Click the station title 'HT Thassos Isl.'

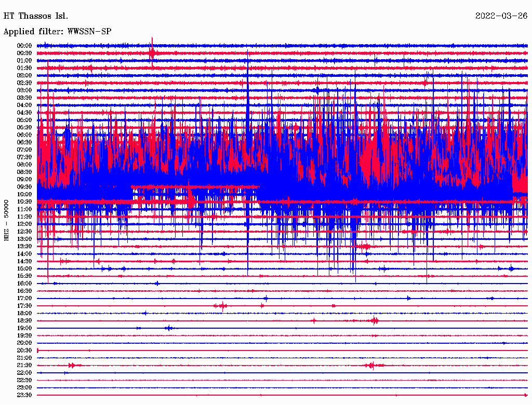coord(36,16)
